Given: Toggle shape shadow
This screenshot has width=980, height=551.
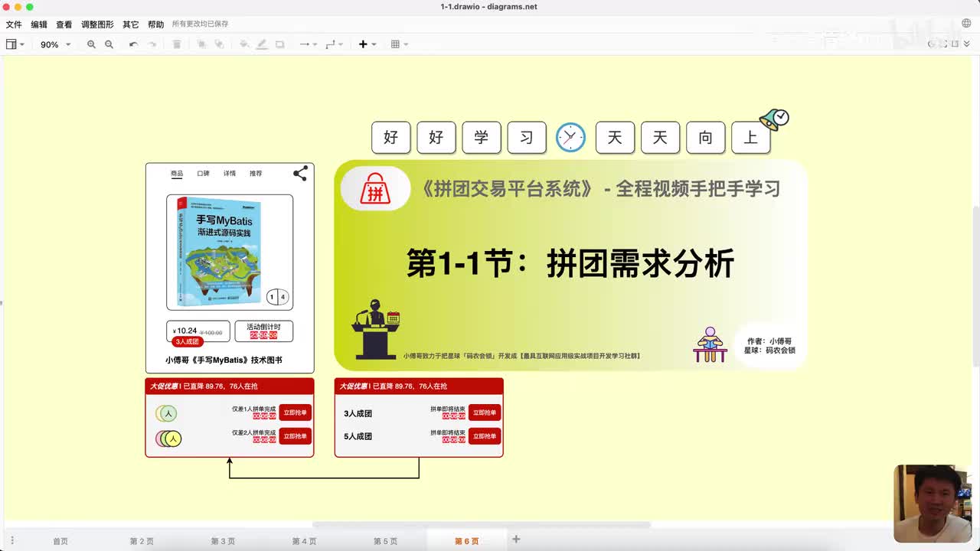Looking at the screenshot, I should (x=279, y=44).
